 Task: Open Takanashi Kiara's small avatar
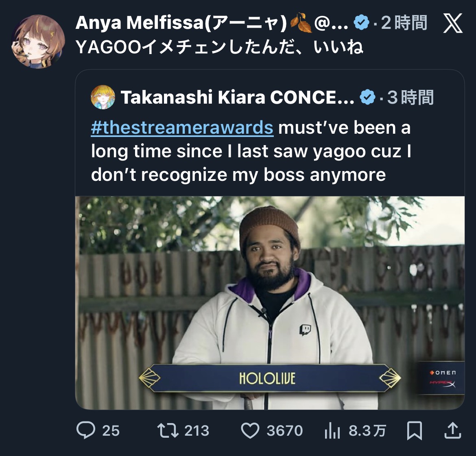pyautogui.click(x=103, y=98)
